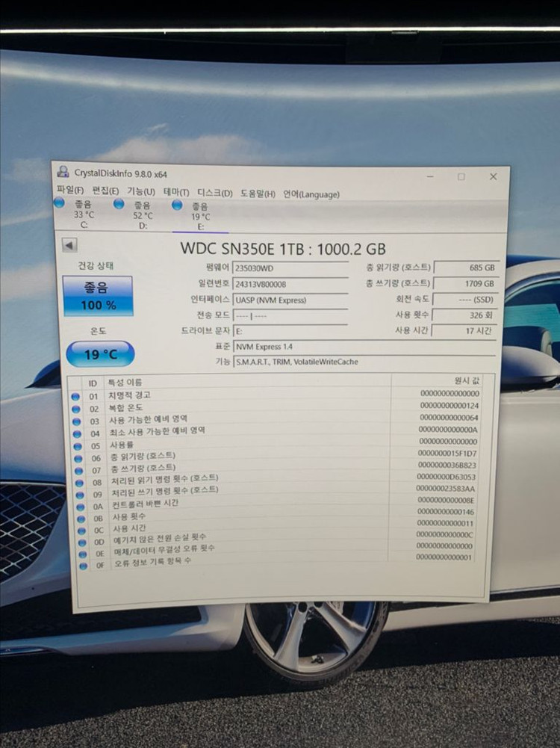Viewport: 560px width, 748px height.
Task: Click the blue status icon for ID 0A
Action: pyautogui.click(x=81, y=507)
